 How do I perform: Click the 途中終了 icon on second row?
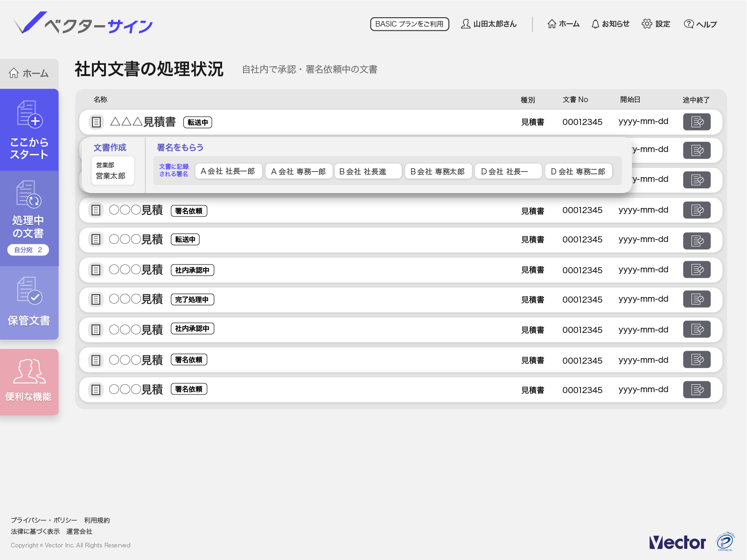click(x=697, y=150)
